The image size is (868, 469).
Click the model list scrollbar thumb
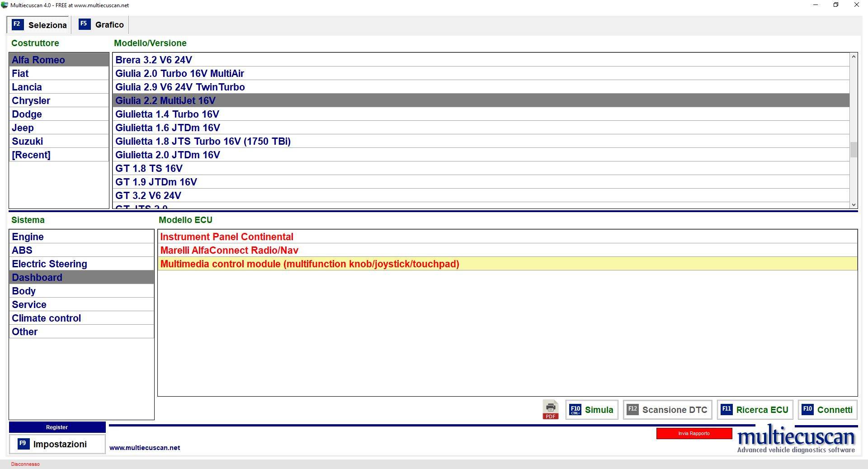(854, 150)
